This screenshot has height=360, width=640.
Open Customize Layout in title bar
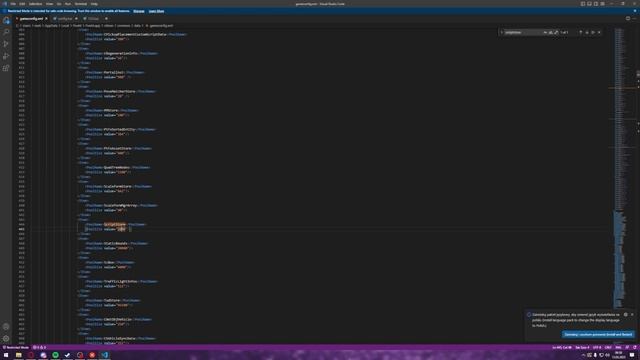pyautogui.click(x=602, y=4)
